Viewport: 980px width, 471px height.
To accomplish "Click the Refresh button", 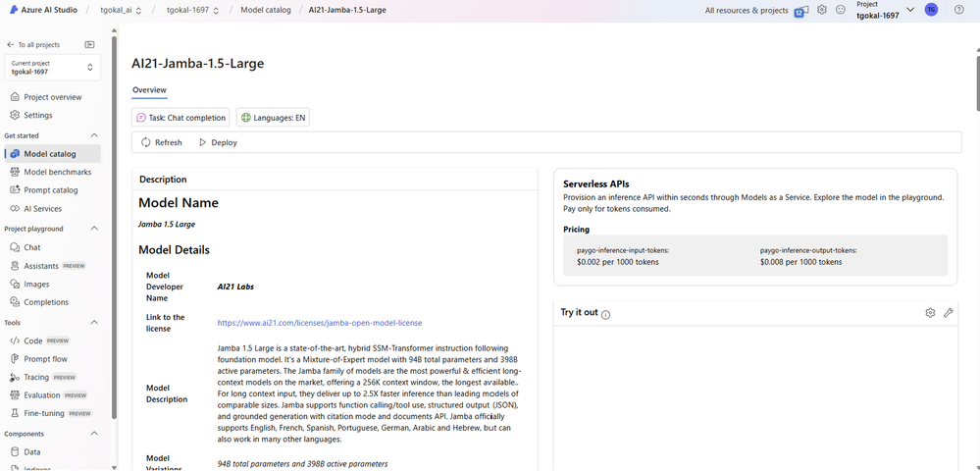I will pyautogui.click(x=162, y=142).
